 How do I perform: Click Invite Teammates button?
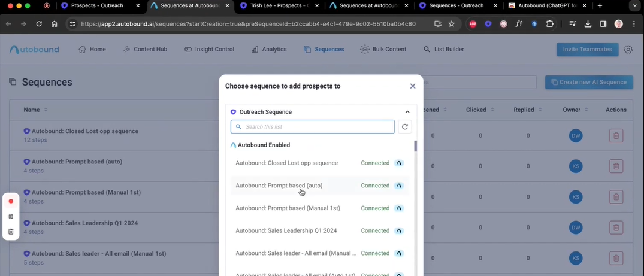click(587, 49)
